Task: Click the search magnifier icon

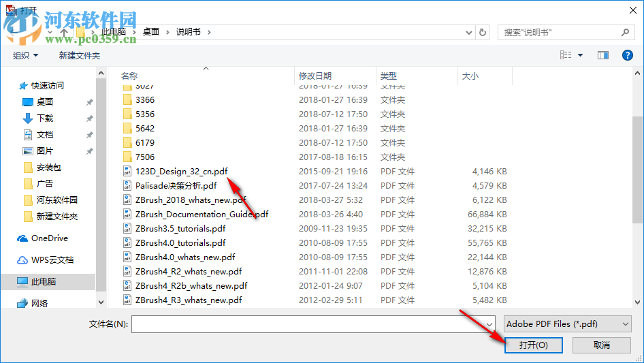Action: click(x=625, y=32)
